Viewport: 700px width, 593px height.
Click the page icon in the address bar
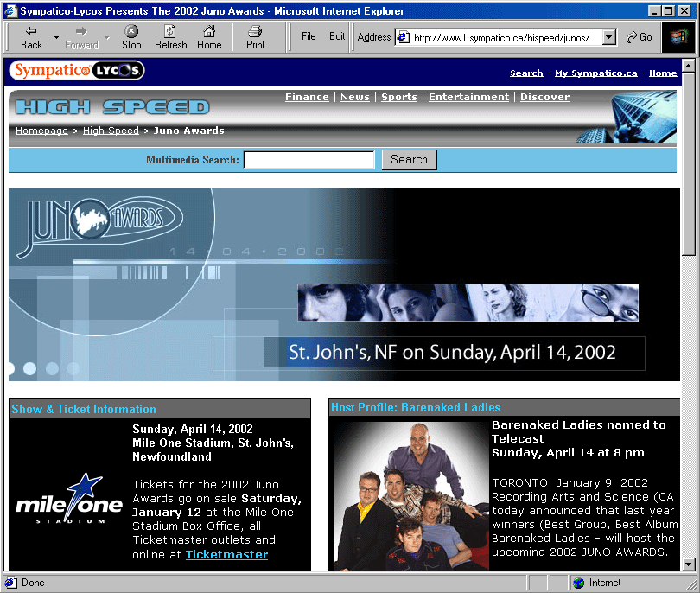[x=403, y=37]
